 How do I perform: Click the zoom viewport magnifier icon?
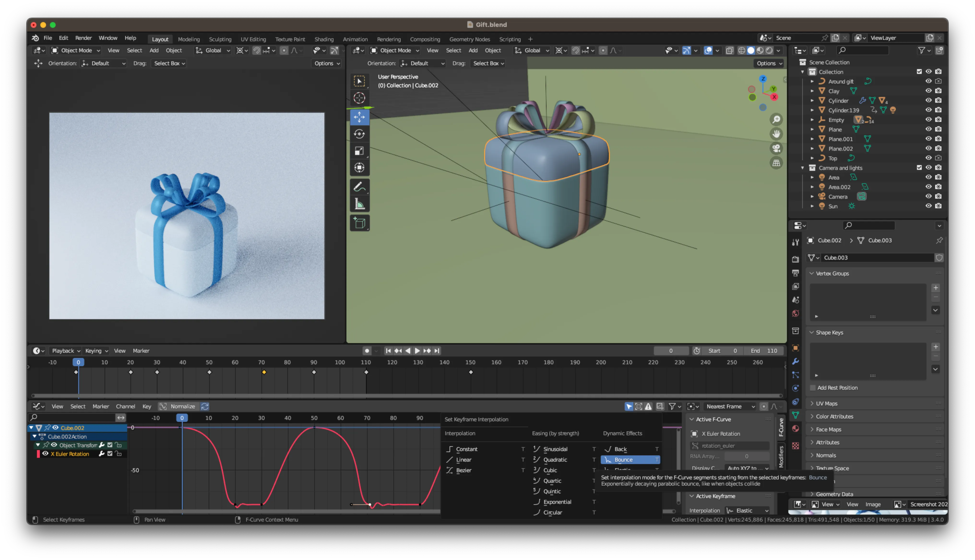[776, 120]
